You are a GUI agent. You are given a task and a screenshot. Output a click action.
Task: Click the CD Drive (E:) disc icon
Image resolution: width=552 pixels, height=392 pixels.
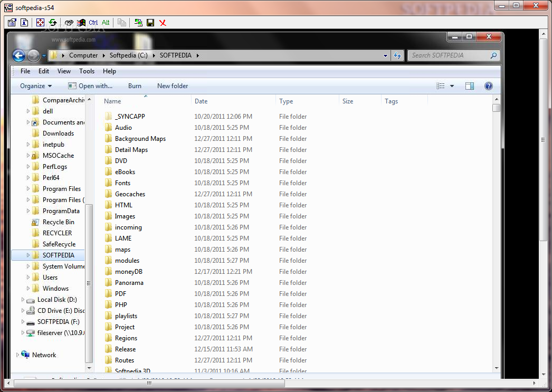31,310
